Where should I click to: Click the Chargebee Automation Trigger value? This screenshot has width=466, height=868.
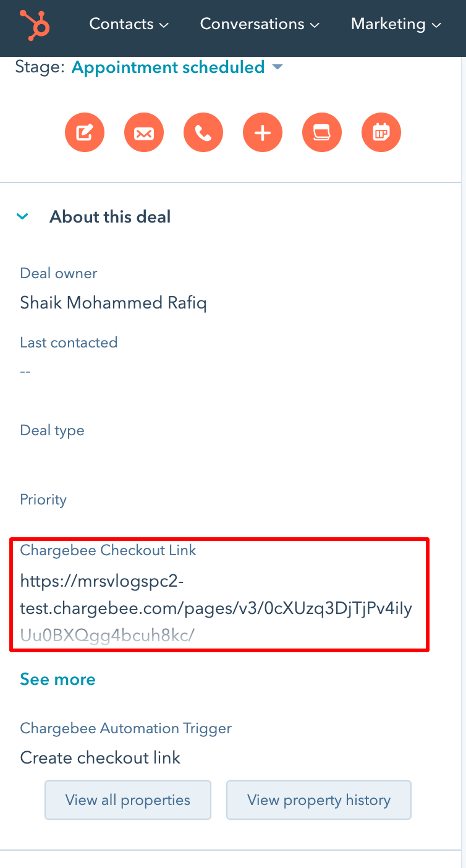tap(100, 757)
